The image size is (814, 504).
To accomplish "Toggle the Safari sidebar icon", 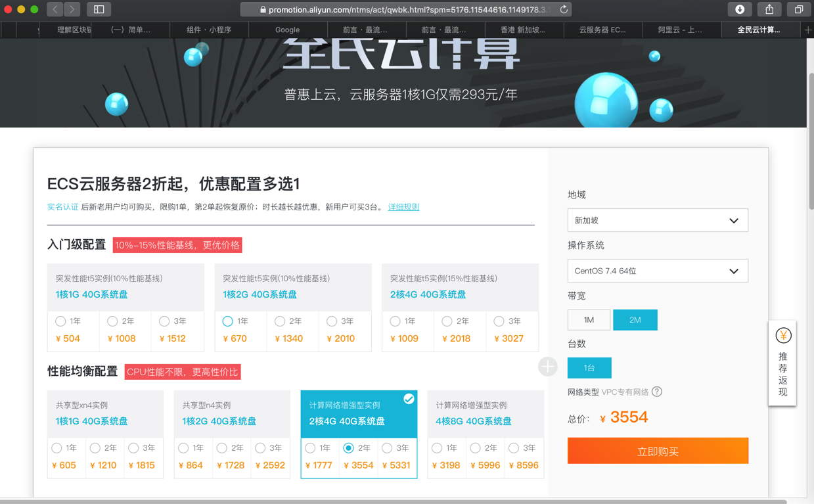I will coord(99,9).
